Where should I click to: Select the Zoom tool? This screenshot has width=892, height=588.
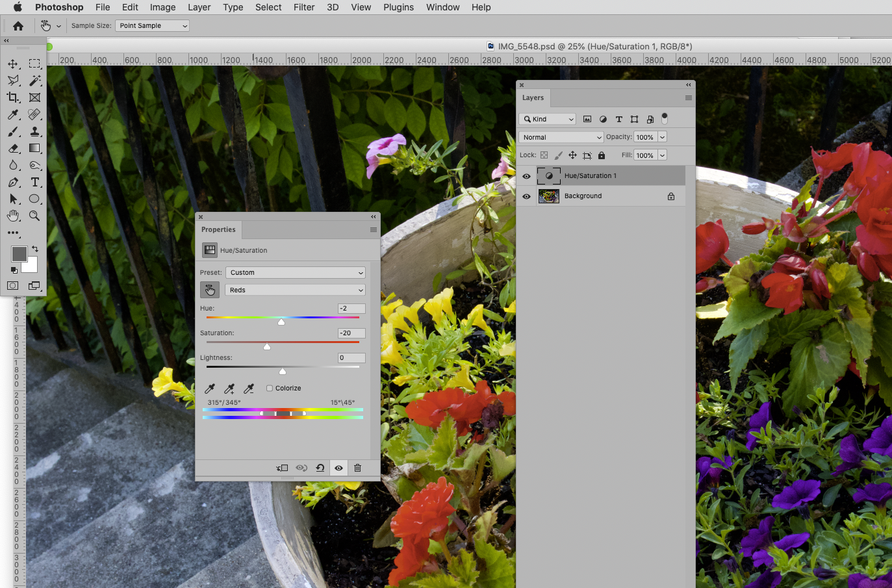point(34,216)
